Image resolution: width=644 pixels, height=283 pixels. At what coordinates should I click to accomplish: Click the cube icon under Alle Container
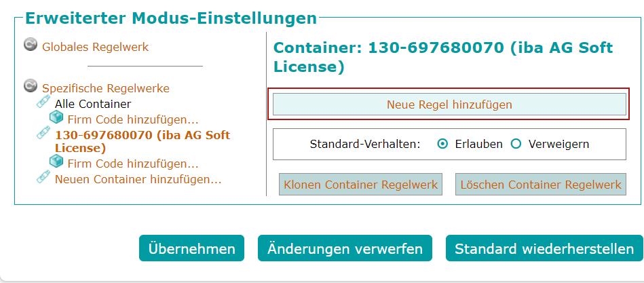tap(57, 119)
